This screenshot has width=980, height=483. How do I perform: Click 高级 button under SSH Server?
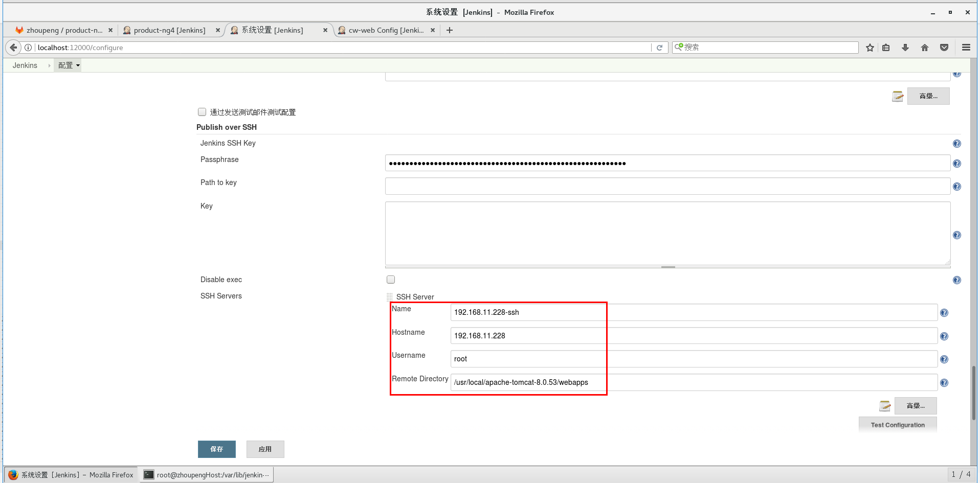click(x=916, y=406)
